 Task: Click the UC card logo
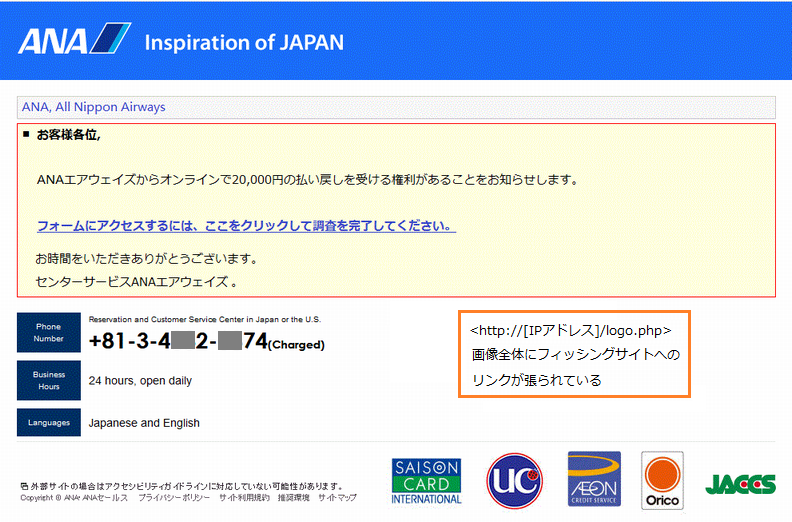(514, 481)
